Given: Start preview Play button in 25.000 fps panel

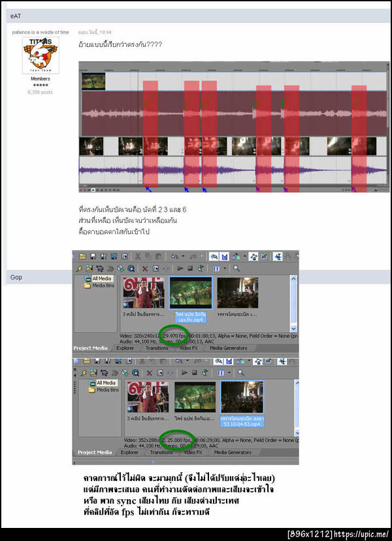Looking at the screenshot, I should (185, 372).
